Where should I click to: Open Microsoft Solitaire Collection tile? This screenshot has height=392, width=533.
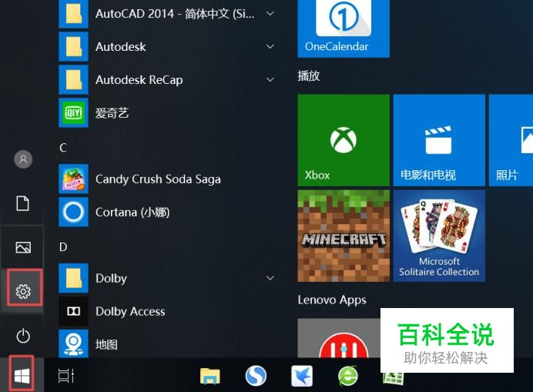coord(439,236)
